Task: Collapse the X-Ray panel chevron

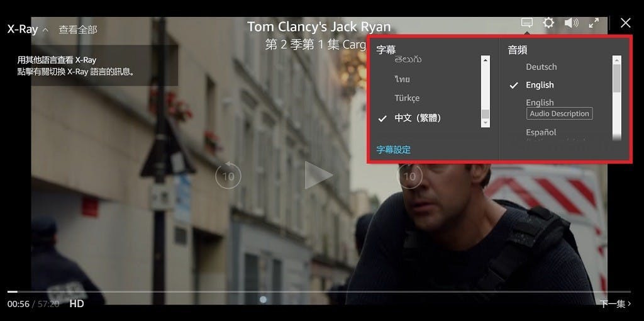Action: tap(45, 30)
